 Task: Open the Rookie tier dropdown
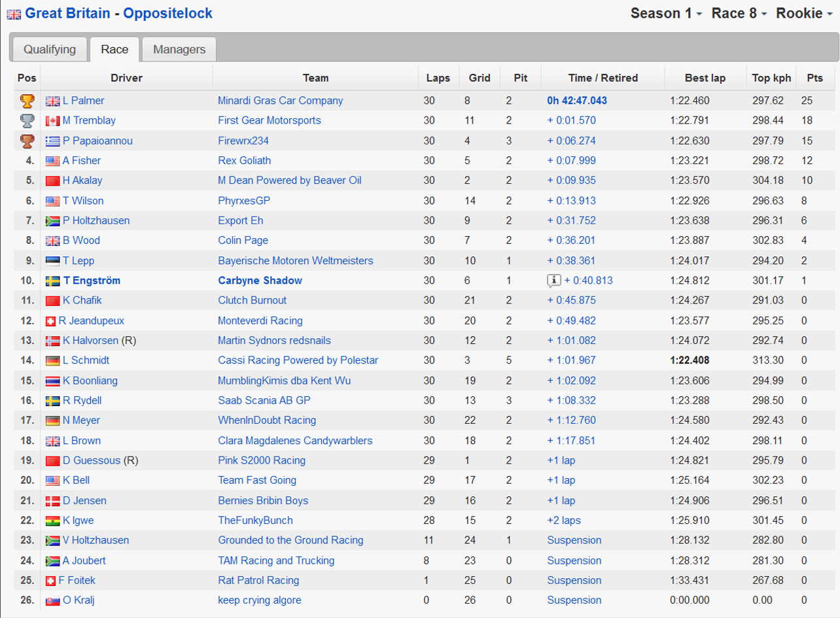click(804, 13)
